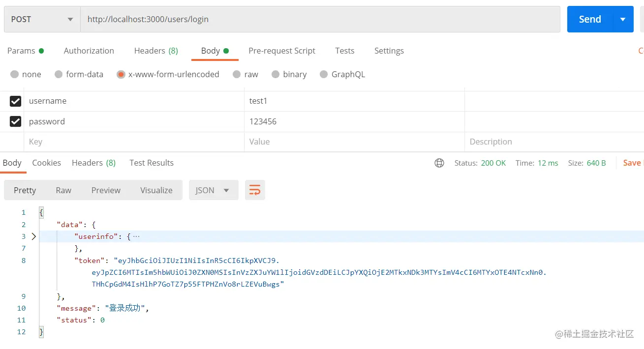
Task: Click the Description input cell
Action: coord(554,142)
